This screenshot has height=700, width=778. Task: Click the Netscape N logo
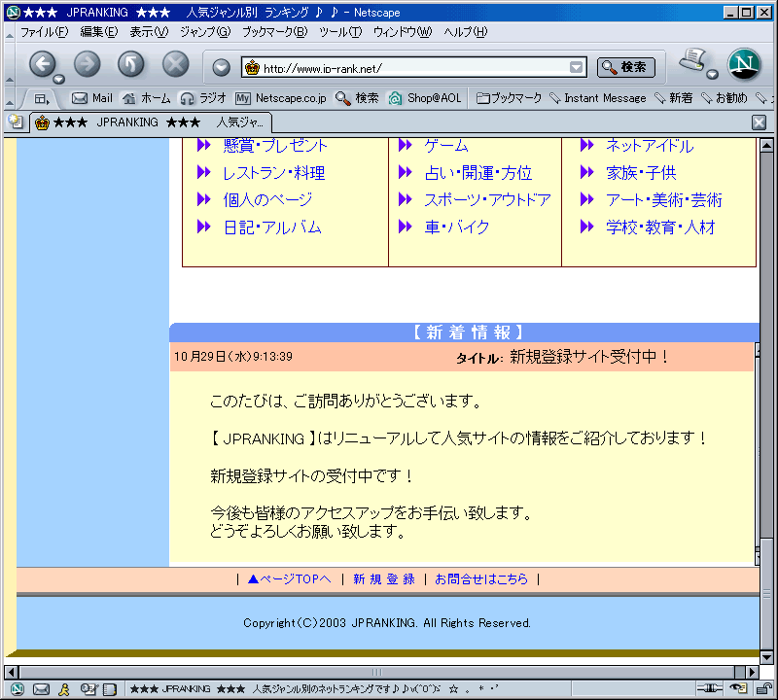tap(744, 64)
